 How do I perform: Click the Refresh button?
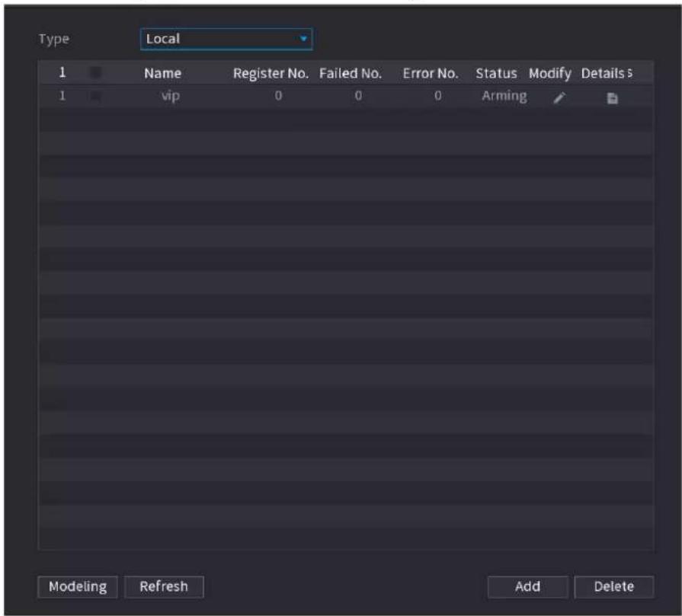(164, 587)
